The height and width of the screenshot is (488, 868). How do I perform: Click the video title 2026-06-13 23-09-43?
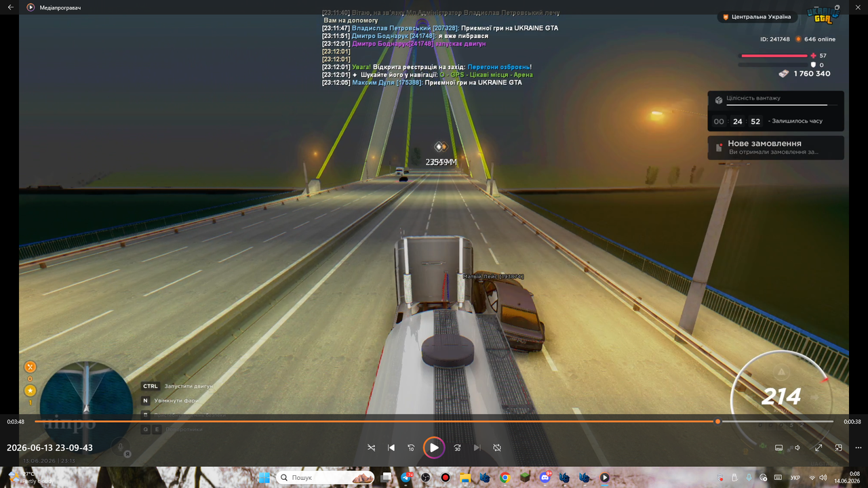click(x=50, y=448)
